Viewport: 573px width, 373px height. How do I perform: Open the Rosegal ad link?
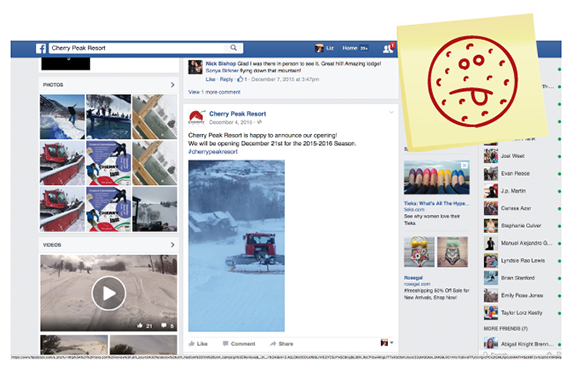[413, 278]
